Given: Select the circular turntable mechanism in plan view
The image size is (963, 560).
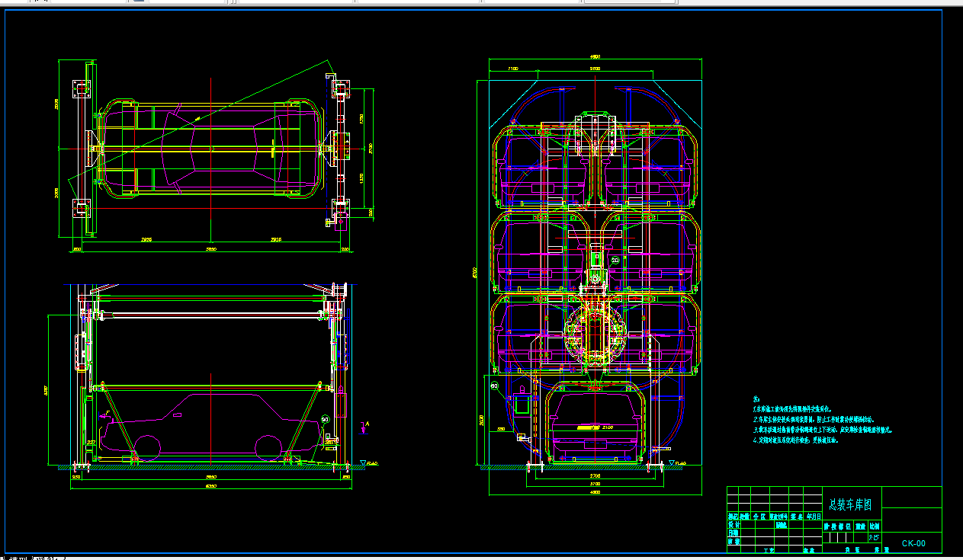Looking at the screenshot, I should [x=595, y=333].
